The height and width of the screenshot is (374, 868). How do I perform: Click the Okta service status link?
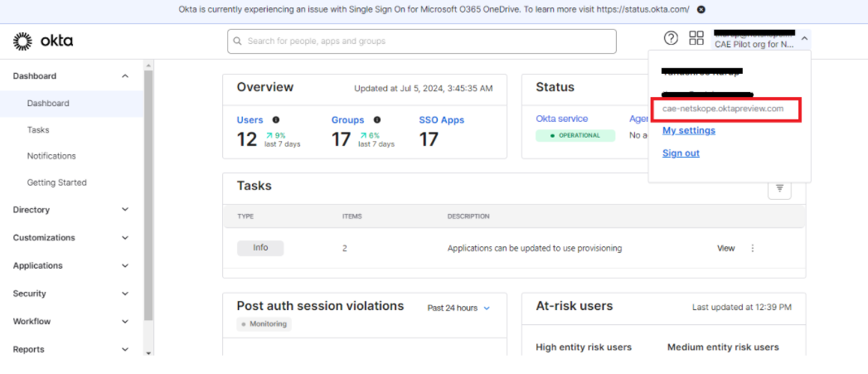tap(562, 119)
